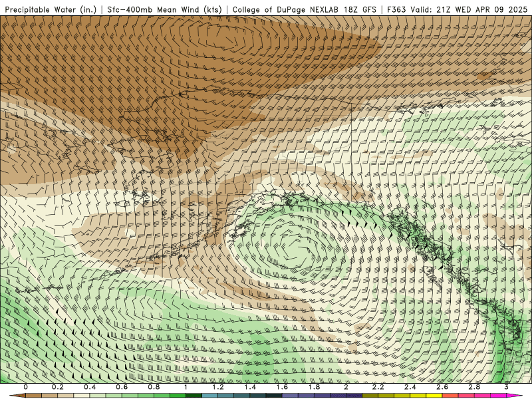Click the "Sfc-400mb Mean Wind (kts)" title text
This screenshot has width=532, height=399.
[164, 9]
